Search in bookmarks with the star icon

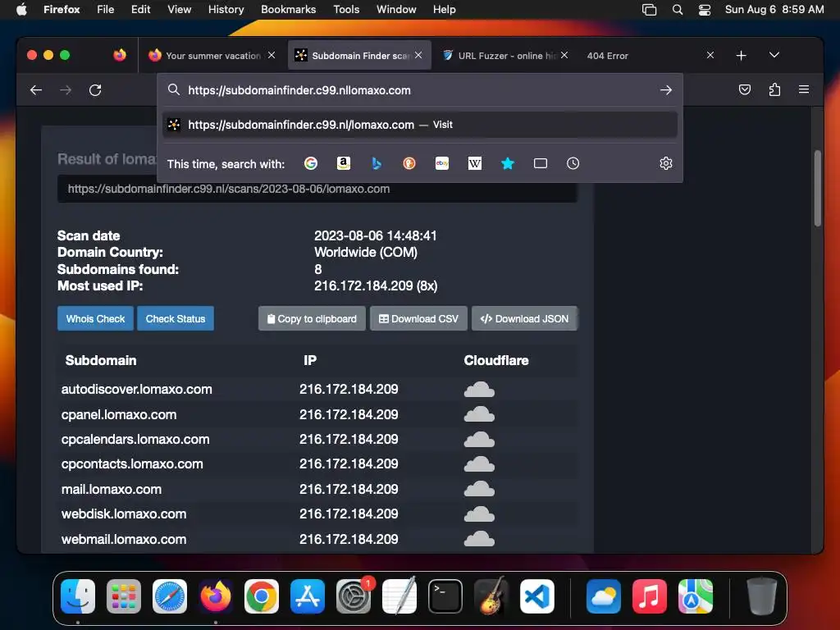pyautogui.click(x=507, y=163)
